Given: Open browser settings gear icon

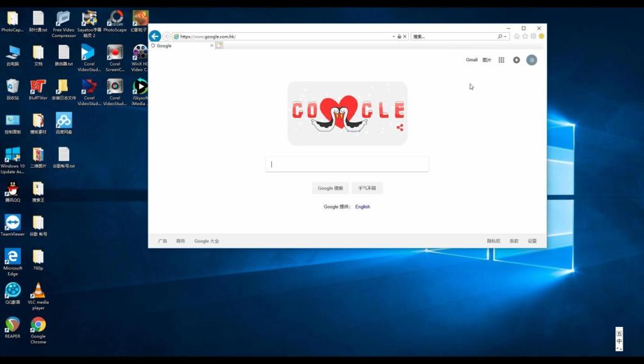Looking at the screenshot, I should coord(533,37).
